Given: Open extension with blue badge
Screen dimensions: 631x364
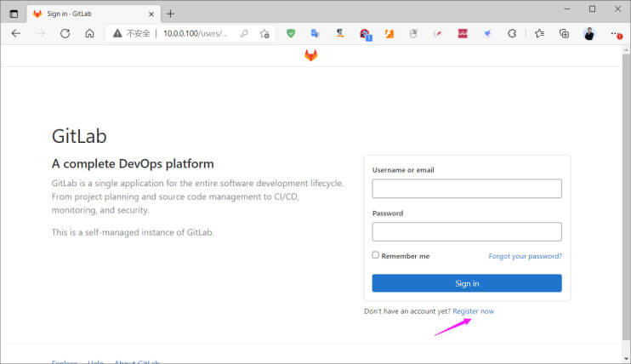Looking at the screenshot, I should (366, 34).
